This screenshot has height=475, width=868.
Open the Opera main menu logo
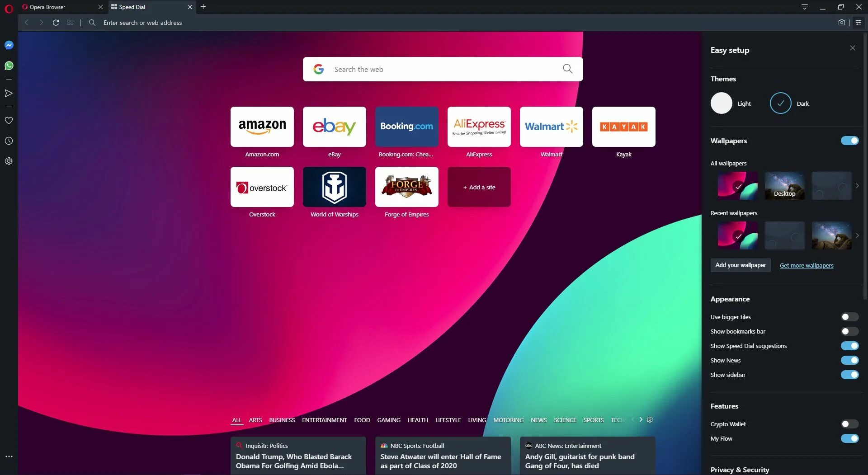tap(9, 8)
